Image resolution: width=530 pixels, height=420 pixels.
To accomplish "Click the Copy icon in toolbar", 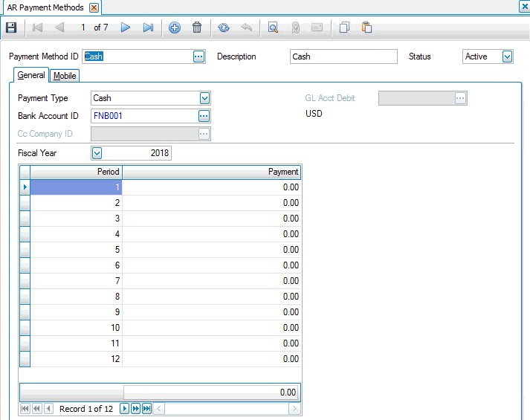I will click(344, 28).
